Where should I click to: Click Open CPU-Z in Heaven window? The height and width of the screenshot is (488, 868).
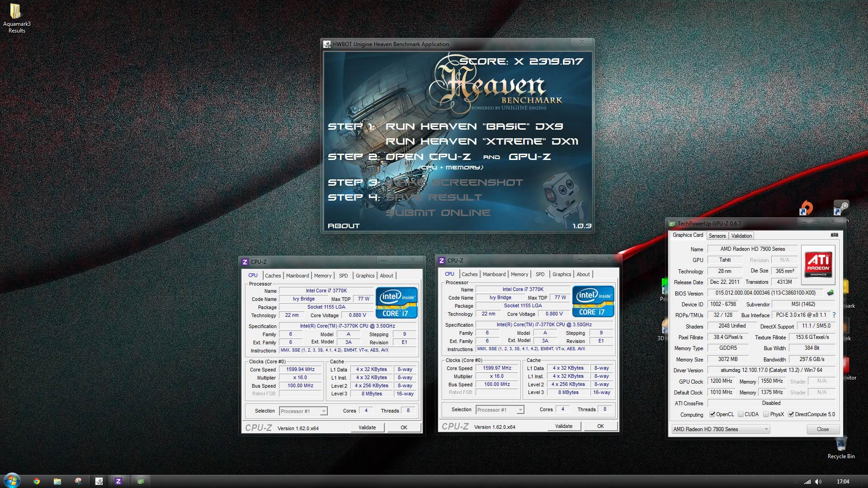428,157
